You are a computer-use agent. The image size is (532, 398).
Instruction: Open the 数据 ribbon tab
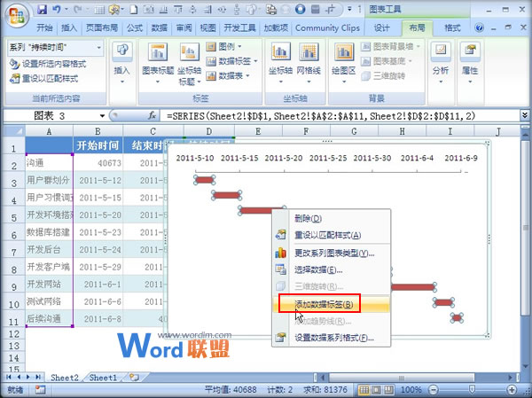(159, 27)
